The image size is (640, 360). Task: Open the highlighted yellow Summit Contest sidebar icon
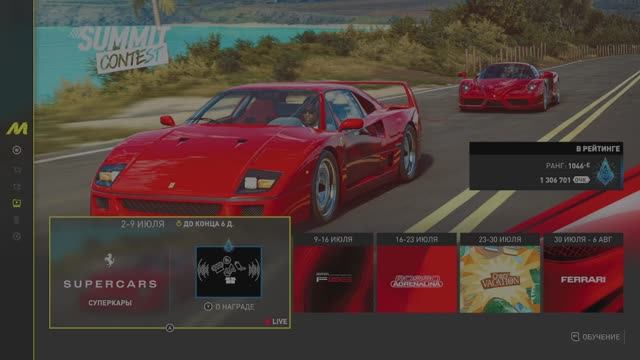coord(17,203)
